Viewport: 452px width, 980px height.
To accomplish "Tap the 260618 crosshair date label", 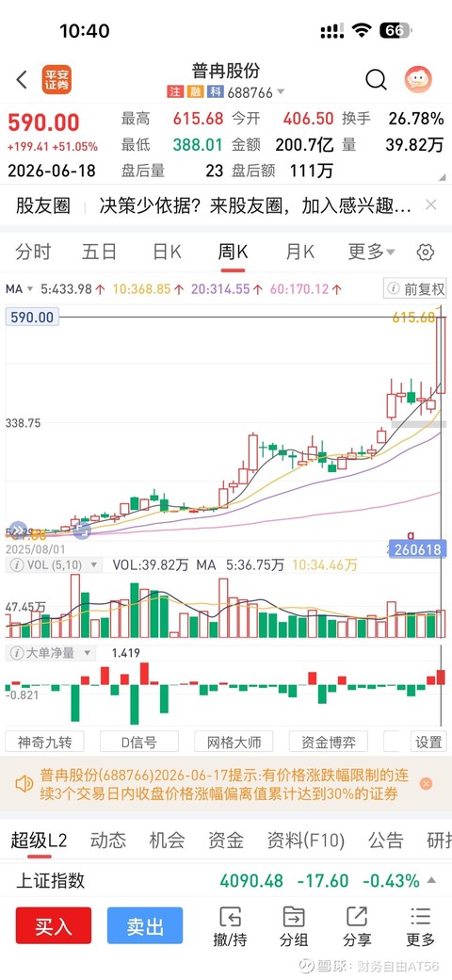I will point(418,549).
